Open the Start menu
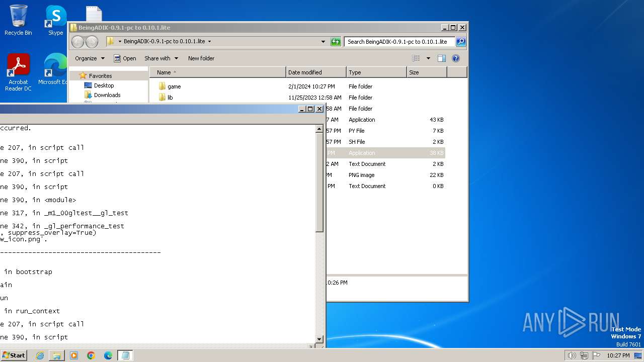Screen dimensions: 644x362 click(14, 355)
